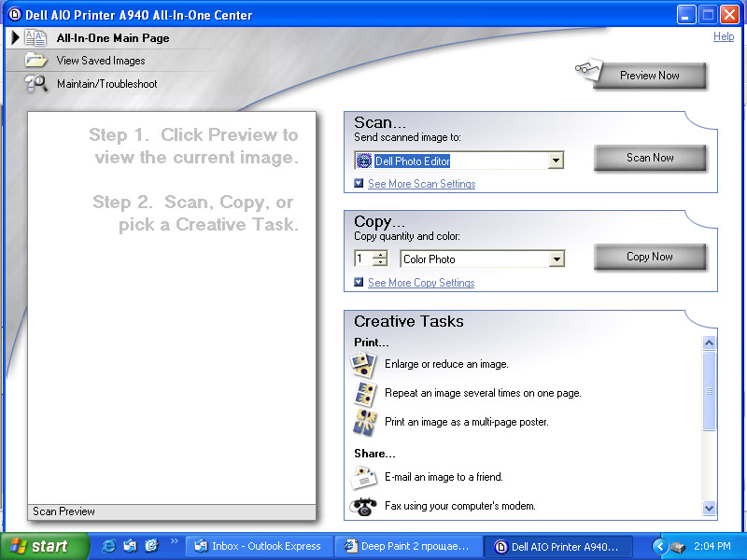Screen dimensions: 747x560
Task: Click the Scan Preview pane
Action: [172, 315]
